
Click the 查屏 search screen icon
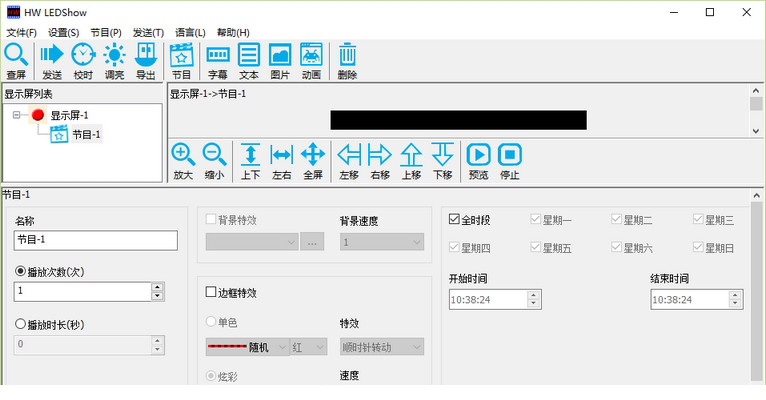(16, 61)
